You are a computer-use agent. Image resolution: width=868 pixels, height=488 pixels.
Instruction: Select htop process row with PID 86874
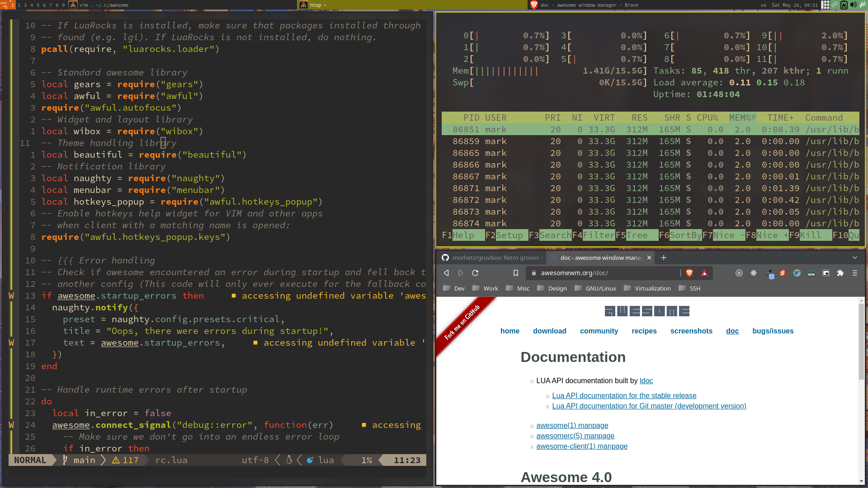[x=651, y=224]
